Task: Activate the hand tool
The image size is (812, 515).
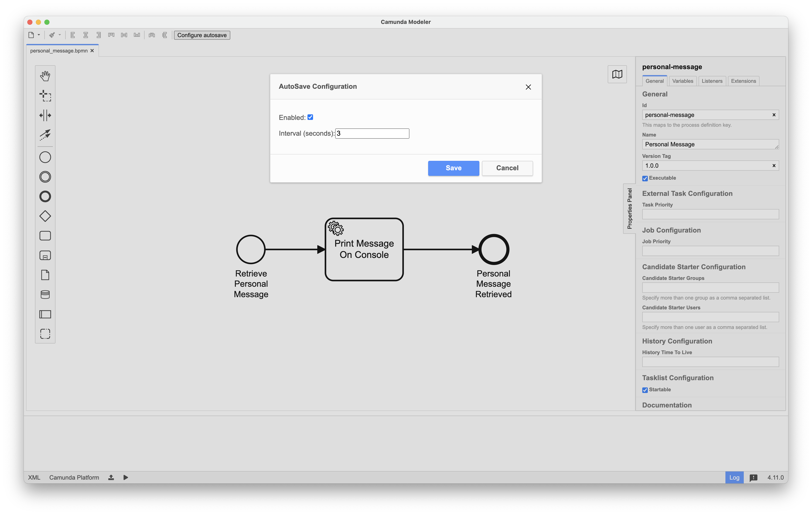Action: [x=45, y=76]
